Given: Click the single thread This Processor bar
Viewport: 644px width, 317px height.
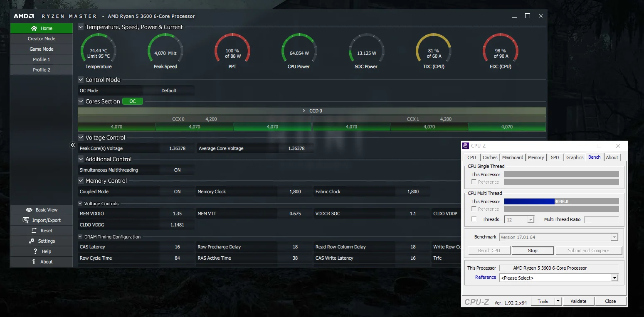Looking at the screenshot, I should pyautogui.click(x=561, y=174).
